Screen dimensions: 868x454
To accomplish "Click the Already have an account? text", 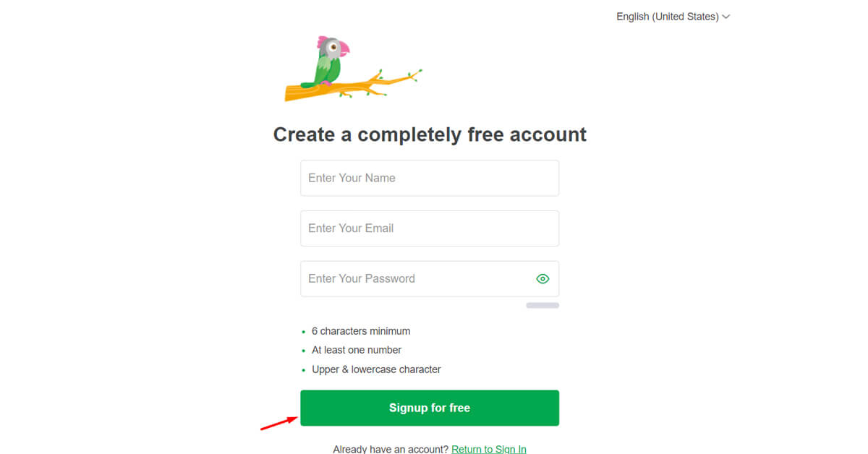I will click(391, 449).
